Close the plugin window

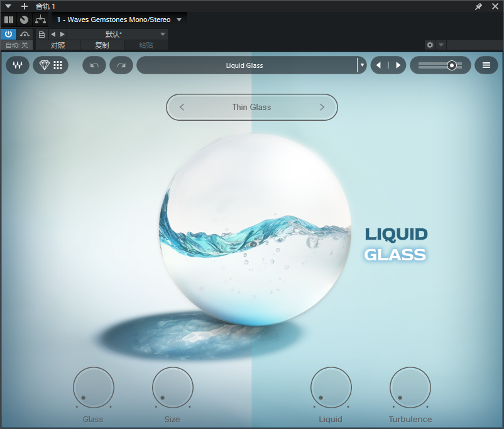[x=495, y=6]
